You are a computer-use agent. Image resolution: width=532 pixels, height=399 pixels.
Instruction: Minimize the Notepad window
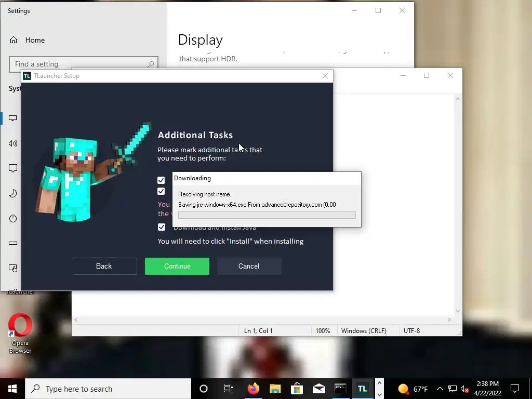click(403, 75)
